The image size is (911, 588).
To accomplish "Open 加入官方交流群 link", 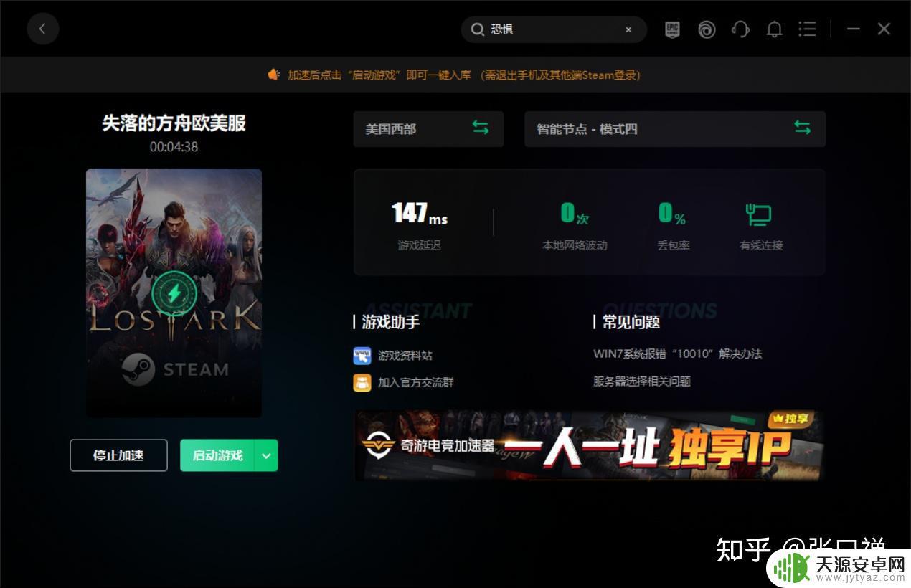I will pyautogui.click(x=416, y=382).
